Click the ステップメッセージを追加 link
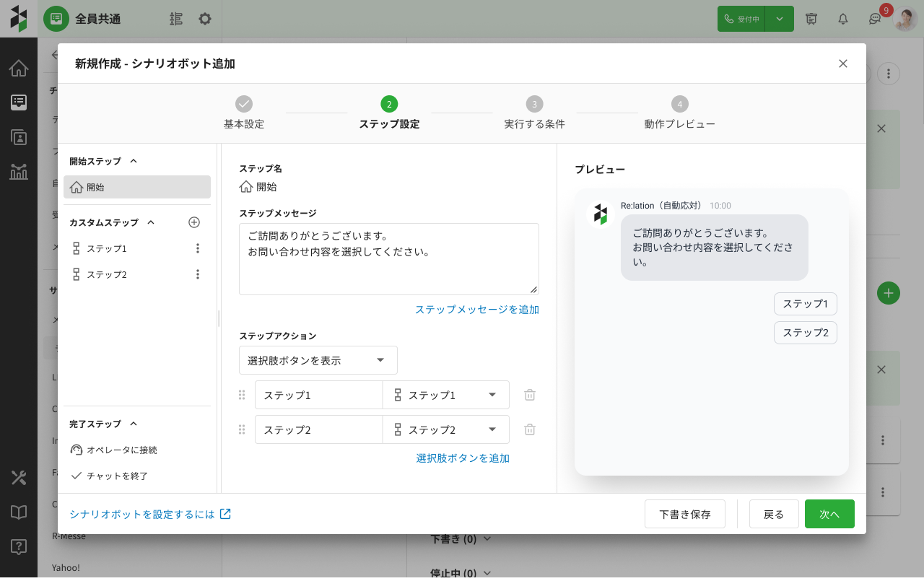This screenshot has width=924, height=581. 476,309
